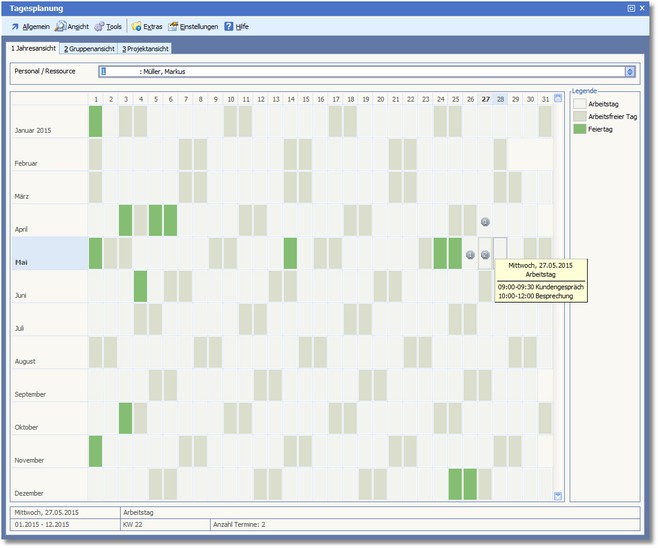The width and height of the screenshot is (658, 548).
Task: Click the Jahresansicht tab
Action: (32, 48)
